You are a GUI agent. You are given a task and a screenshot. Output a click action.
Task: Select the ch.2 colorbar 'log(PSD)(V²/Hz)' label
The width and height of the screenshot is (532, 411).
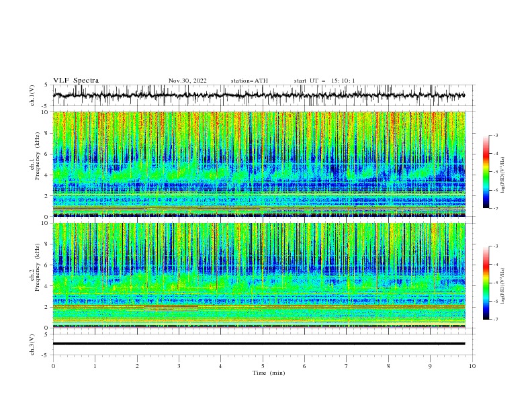point(502,286)
